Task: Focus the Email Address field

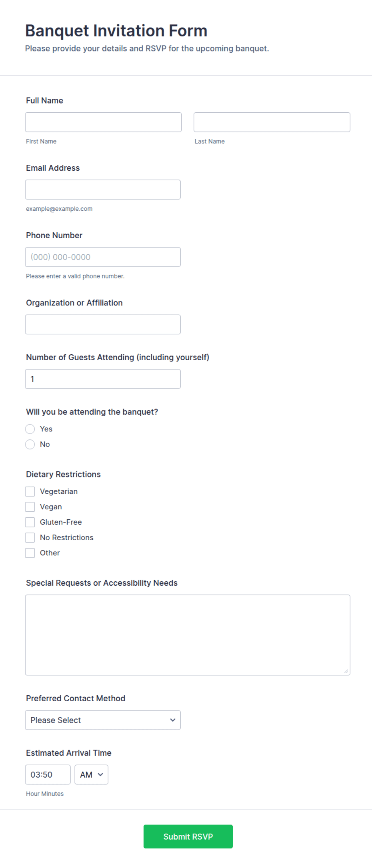Action: click(x=103, y=190)
